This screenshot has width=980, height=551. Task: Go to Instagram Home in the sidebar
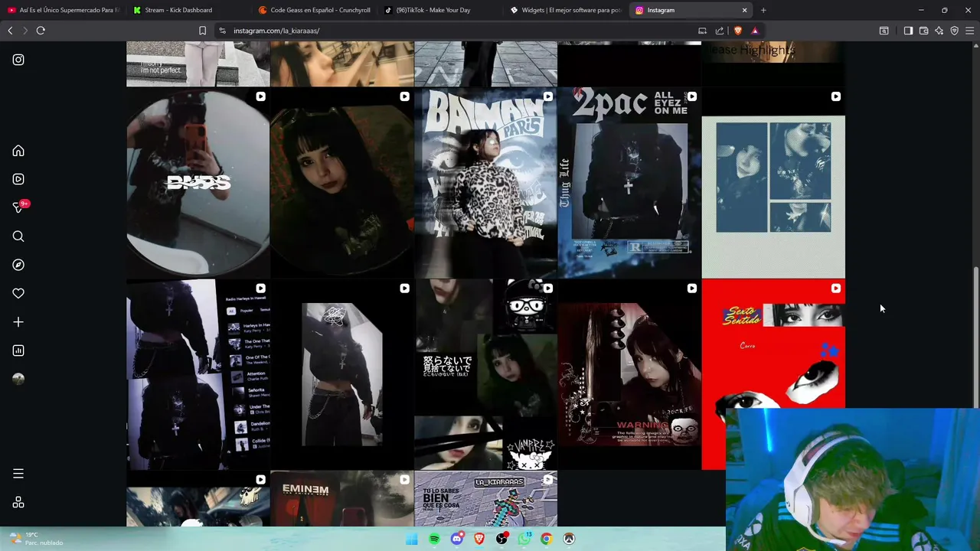(18, 151)
